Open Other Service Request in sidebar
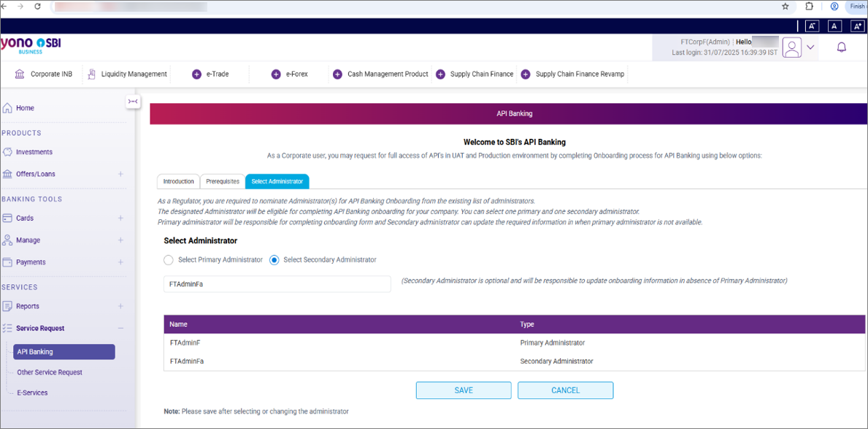The height and width of the screenshot is (429, 868). point(50,373)
